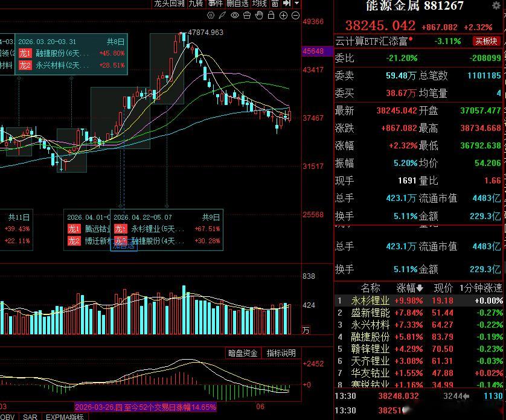Click the 暗盘资金 button
The width and height of the screenshot is (506, 420).
point(243,353)
